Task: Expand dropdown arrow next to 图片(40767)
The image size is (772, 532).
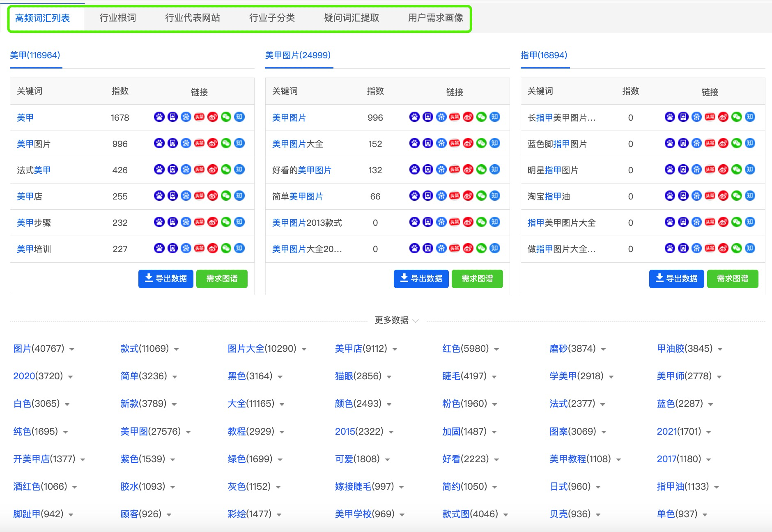Action: point(72,349)
